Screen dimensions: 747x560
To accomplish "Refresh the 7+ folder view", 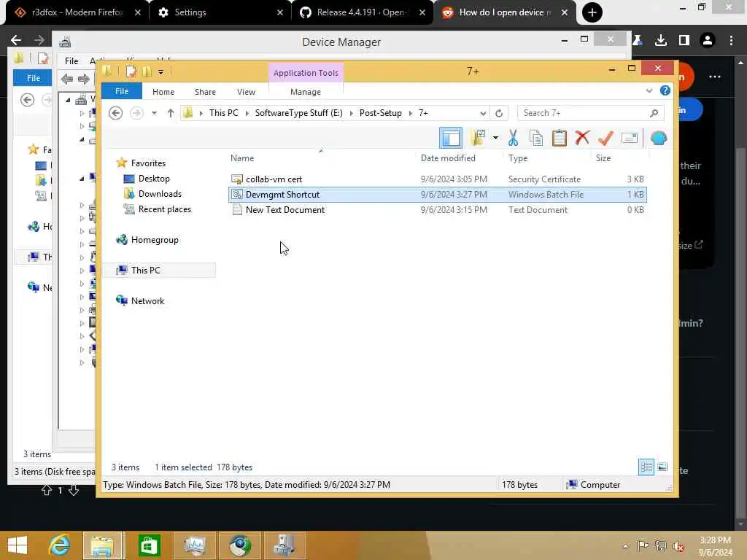I will 499,113.
